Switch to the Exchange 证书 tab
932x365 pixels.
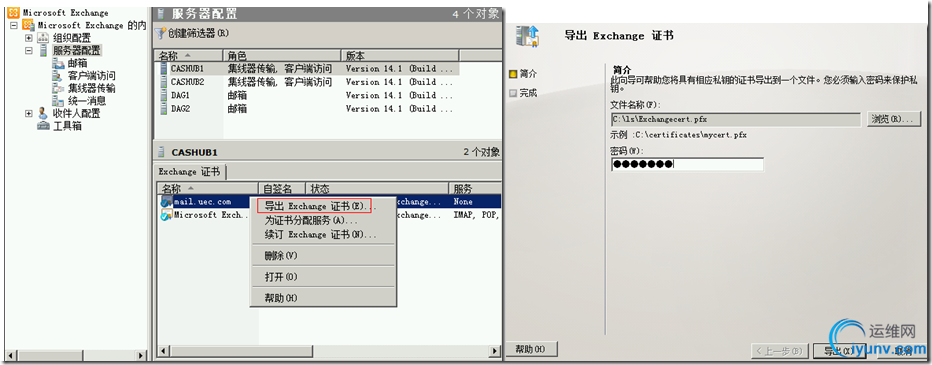point(189,171)
